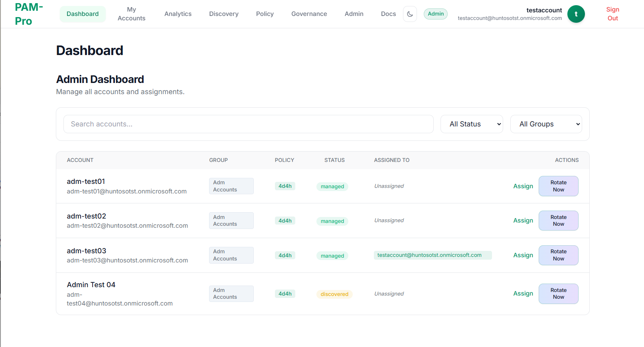
Task: Switch to Governance
Action: click(309, 14)
